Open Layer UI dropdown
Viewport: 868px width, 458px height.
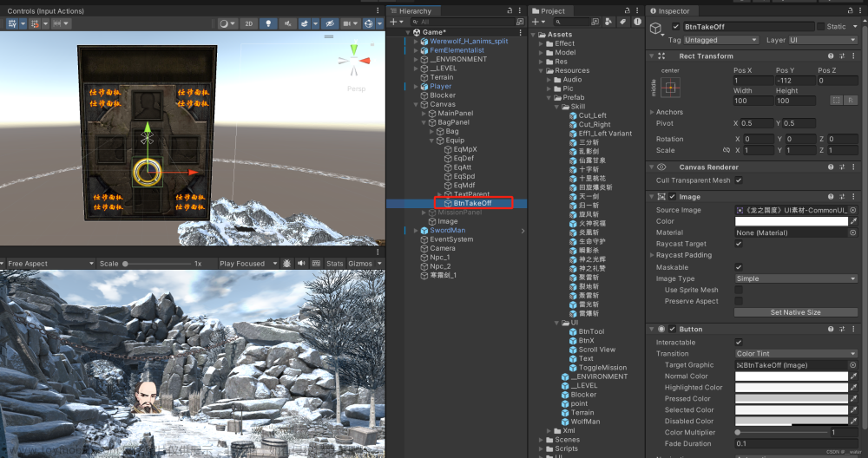coord(823,40)
